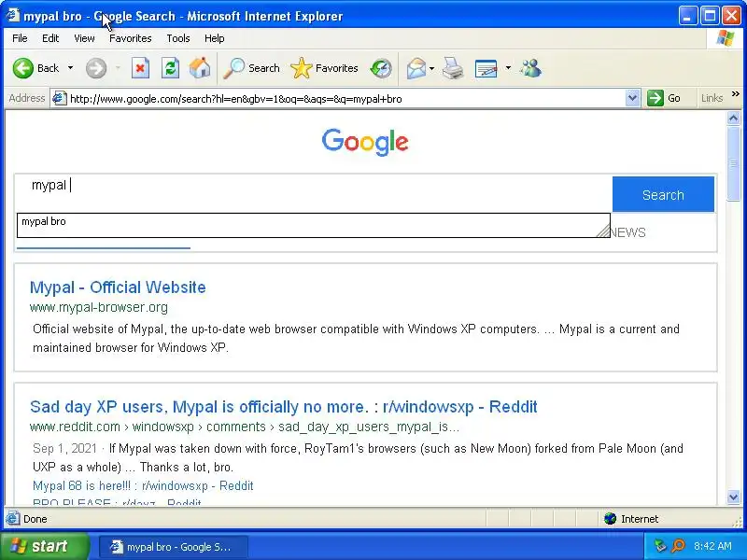This screenshot has height=560, width=747.
Task: Open the Help menu
Action: click(215, 38)
